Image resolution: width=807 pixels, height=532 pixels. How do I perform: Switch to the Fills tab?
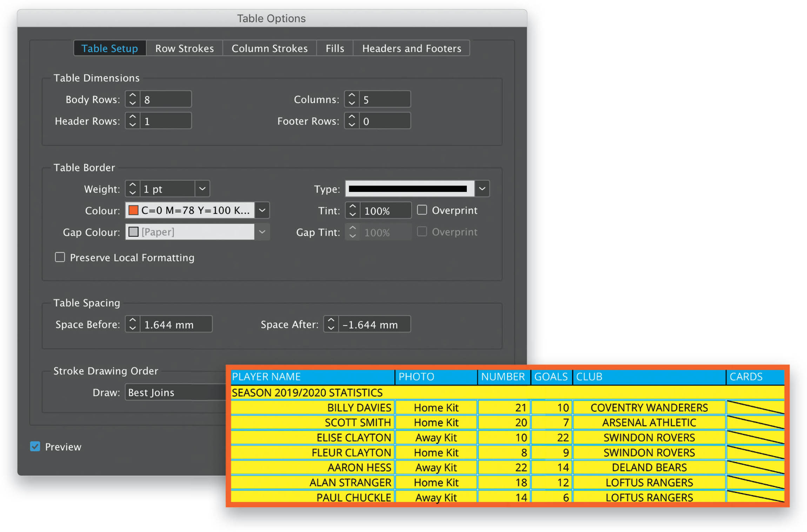pyautogui.click(x=334, y=48)
